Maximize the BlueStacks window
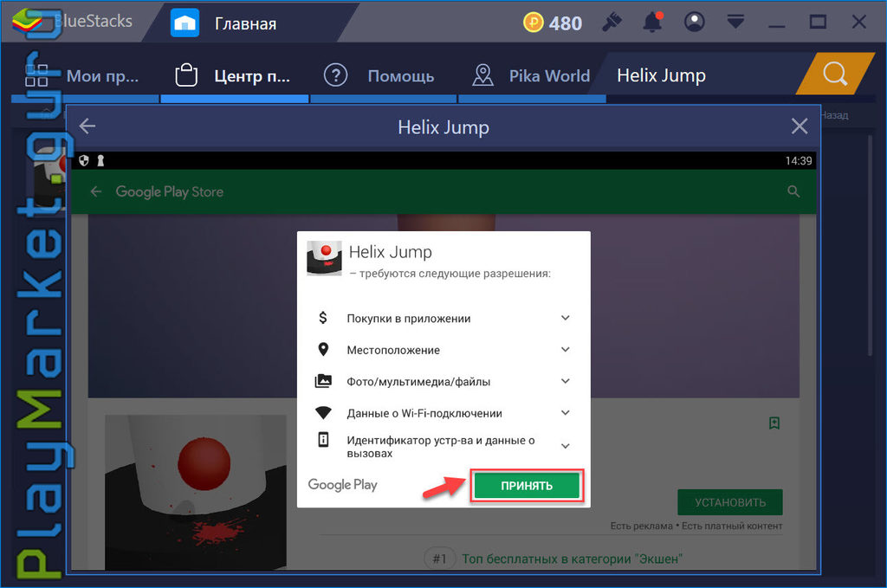Viewport: 887px width, 588px height. click(x=818, y=22)
